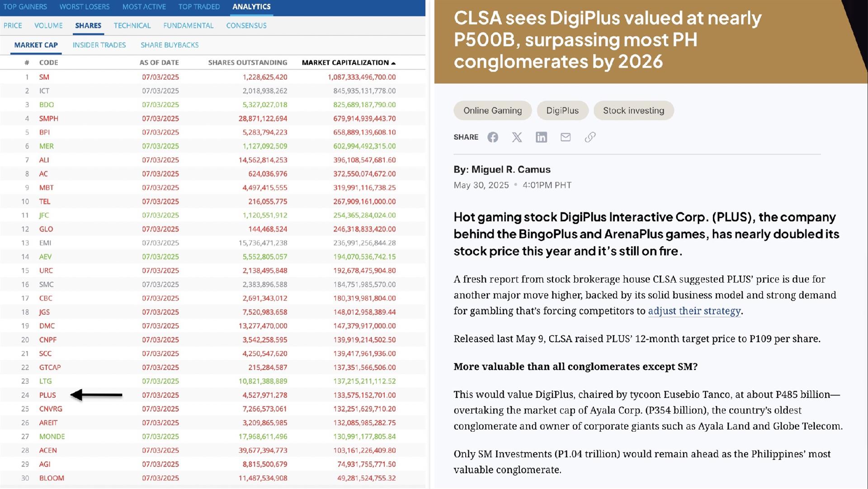Open the CNVRG stock code
This screenshot has height=489, width=868.
click(51, 409)
